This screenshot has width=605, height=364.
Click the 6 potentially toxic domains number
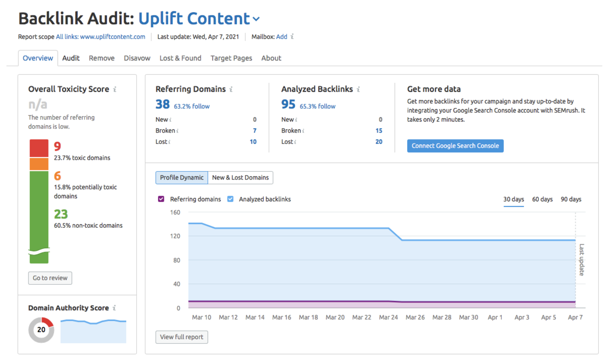coord(58,176)
